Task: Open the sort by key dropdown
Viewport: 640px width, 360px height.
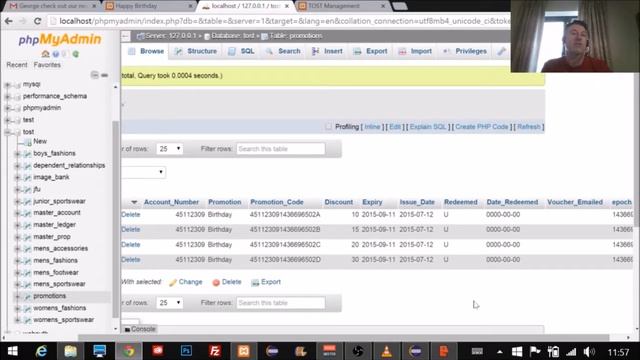Action: 144,172
